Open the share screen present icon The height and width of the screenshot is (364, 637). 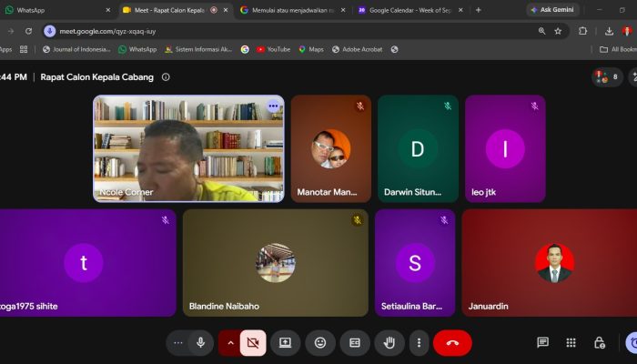(285, 343)
